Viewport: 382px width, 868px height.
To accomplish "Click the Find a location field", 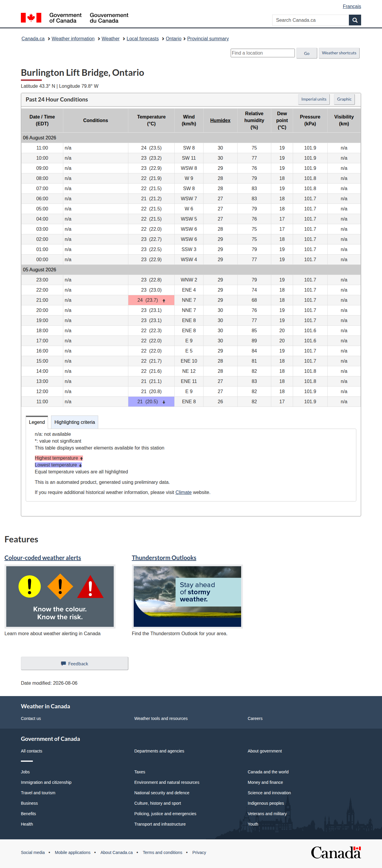I will (x=262, y=53).
